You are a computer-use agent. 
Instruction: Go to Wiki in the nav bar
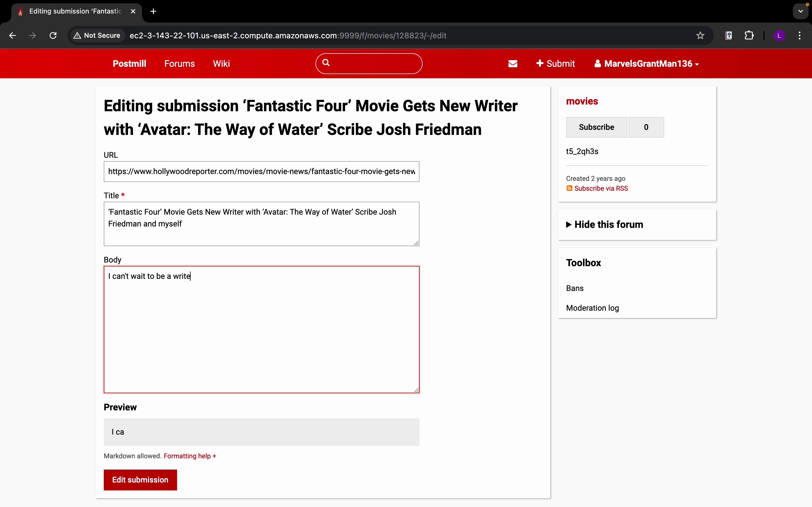click(x=221, y=64)
